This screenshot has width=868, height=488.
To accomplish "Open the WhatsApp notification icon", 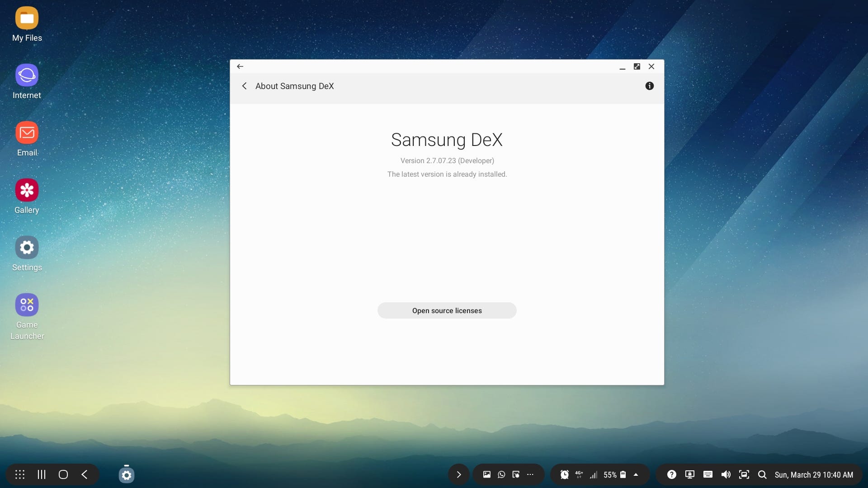I will coord(501,474).
